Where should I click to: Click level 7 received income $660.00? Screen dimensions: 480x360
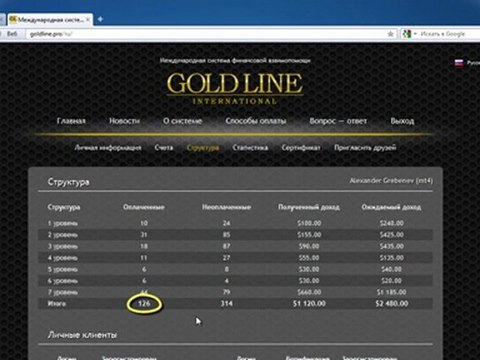[309, 292]
